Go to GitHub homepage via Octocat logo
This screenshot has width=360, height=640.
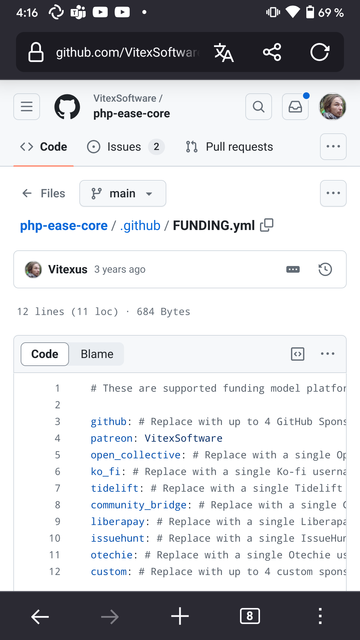(x=67, y=107)
